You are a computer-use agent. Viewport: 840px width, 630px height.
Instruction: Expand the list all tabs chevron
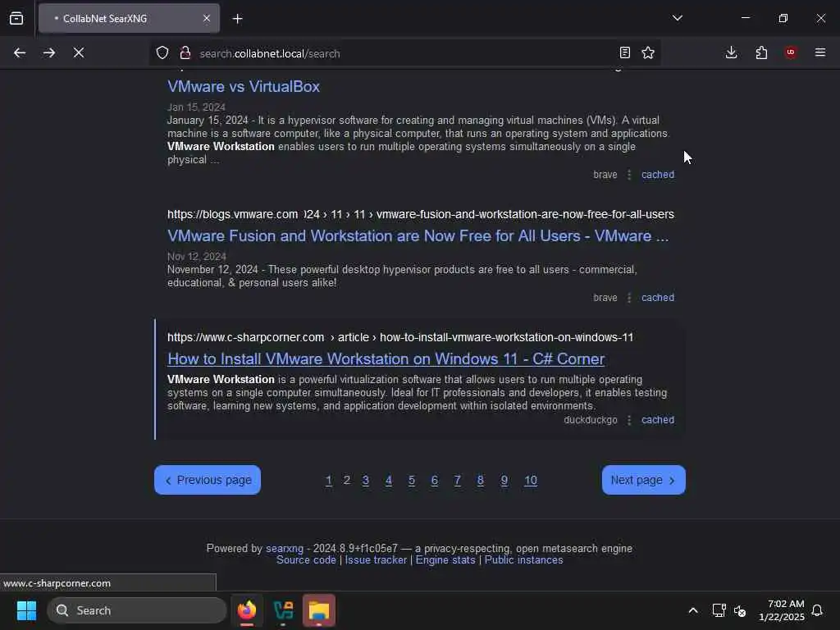[677, 18]
